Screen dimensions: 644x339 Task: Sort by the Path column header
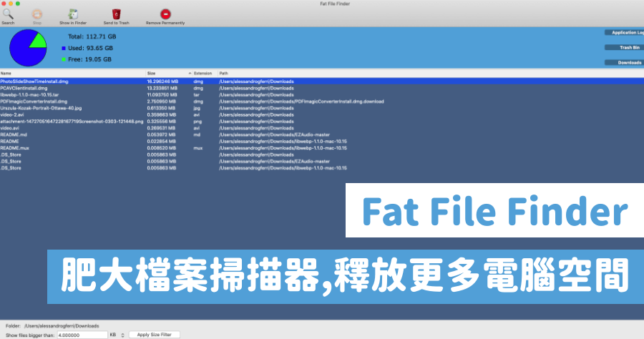click(431, 73)
